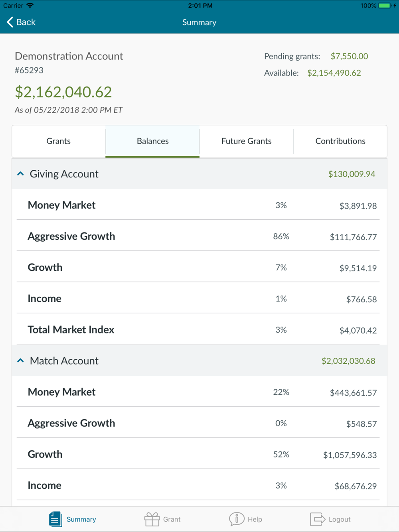Switch to the Grants tab
Viewport: 399px width, 532px height.
coord(59,141)
